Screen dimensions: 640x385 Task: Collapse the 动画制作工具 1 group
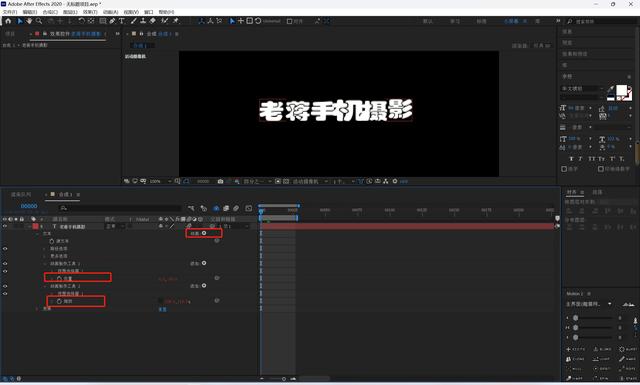point(44,264)
